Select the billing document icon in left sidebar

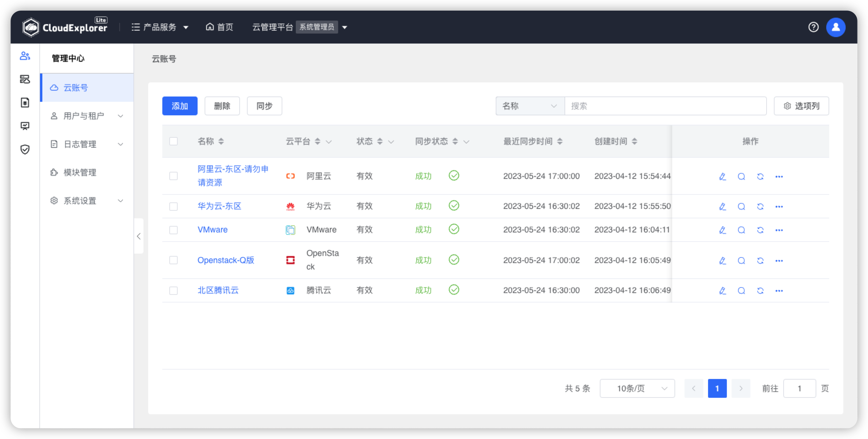[25, 103]
